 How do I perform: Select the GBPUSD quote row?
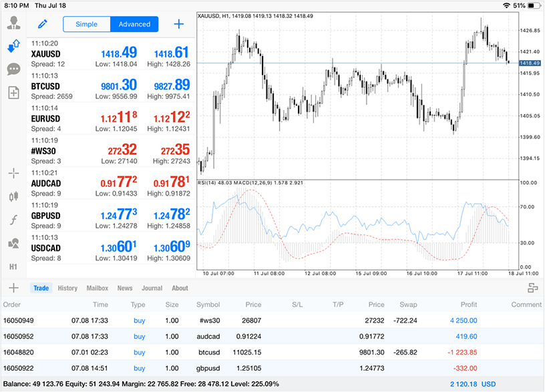[111, 216]
